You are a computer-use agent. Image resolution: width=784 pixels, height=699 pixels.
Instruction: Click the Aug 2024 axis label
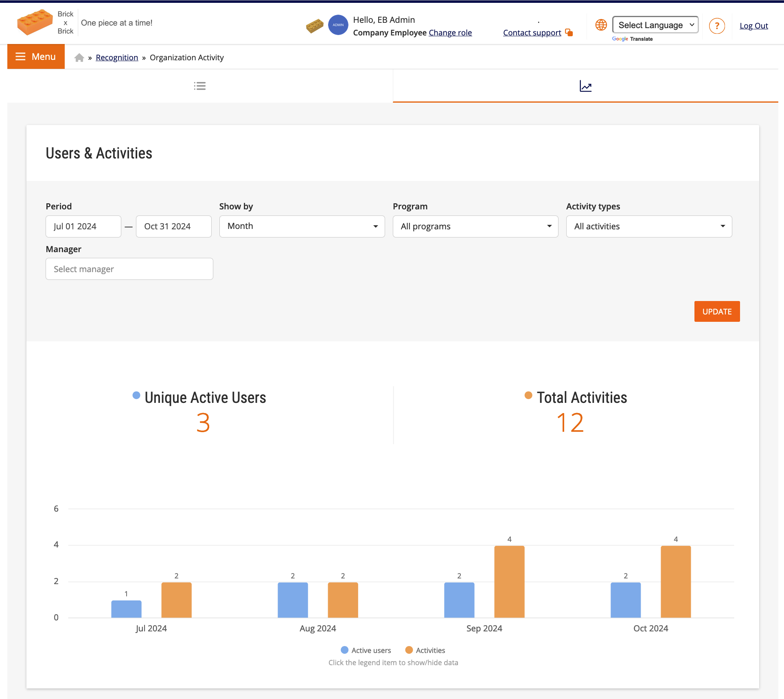(x=318, y=629)
